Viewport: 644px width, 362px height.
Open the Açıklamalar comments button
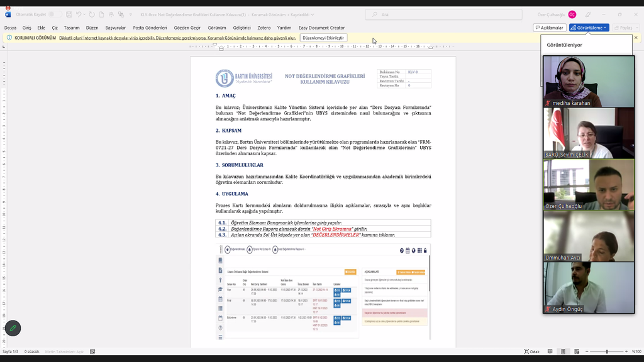[549, 28]
